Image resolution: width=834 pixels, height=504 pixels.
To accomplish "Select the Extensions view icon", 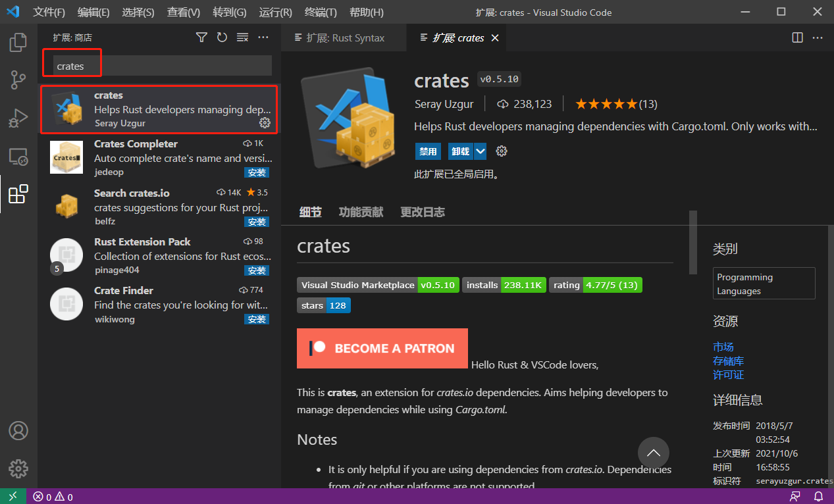I will pos(18,194).
